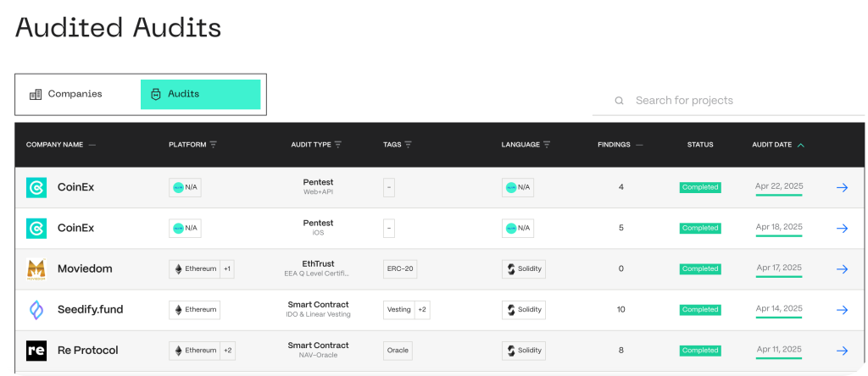Click the Vesting tag

tap(398, 310)
